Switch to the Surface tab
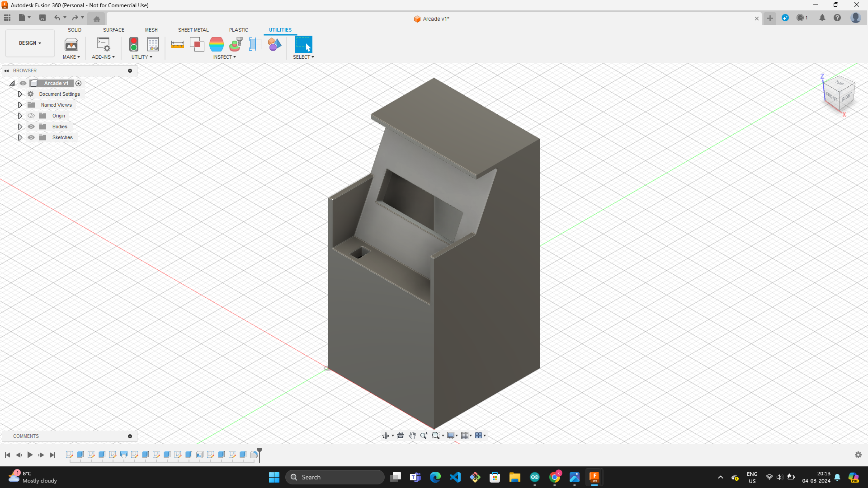This screenshot has height=488, width=868. coord(113,30)
